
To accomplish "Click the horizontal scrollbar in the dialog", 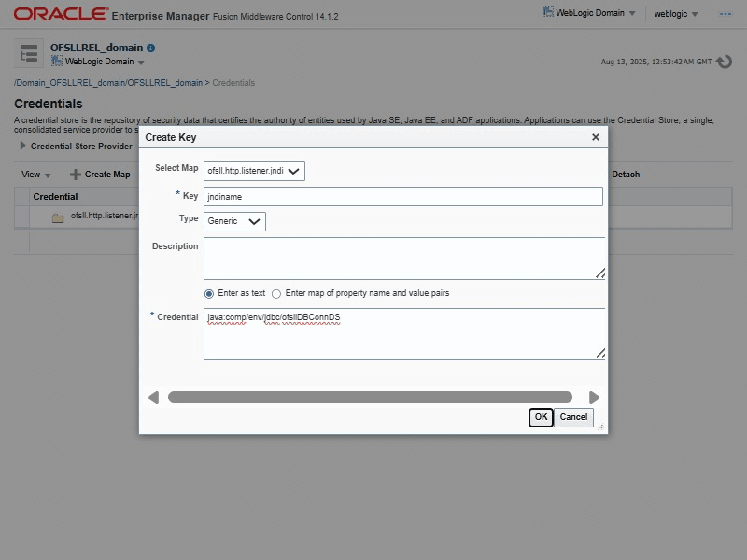I will pyautogui.click(x=370, y=398).
